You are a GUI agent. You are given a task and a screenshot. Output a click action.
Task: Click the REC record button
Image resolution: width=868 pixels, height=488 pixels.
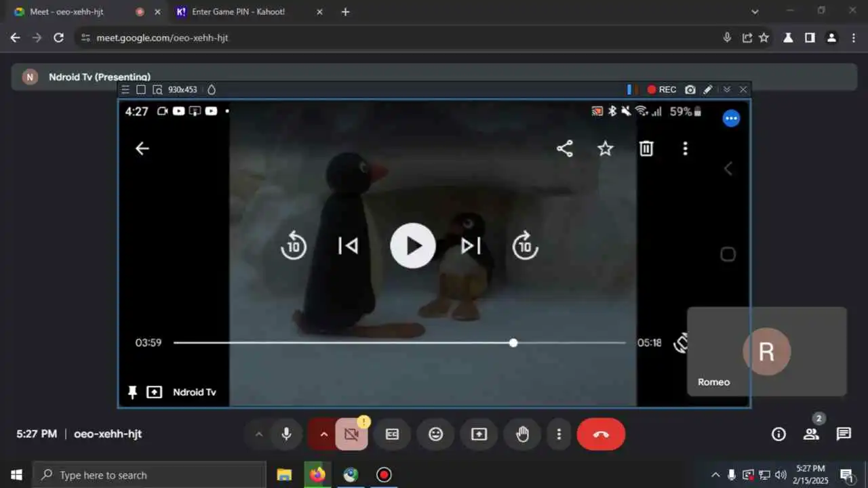(661, 89)
